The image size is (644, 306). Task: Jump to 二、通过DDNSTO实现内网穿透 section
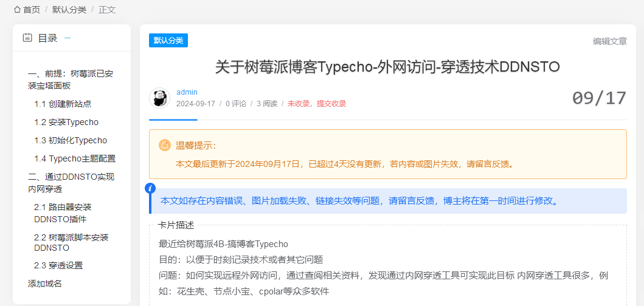(71, 183)
